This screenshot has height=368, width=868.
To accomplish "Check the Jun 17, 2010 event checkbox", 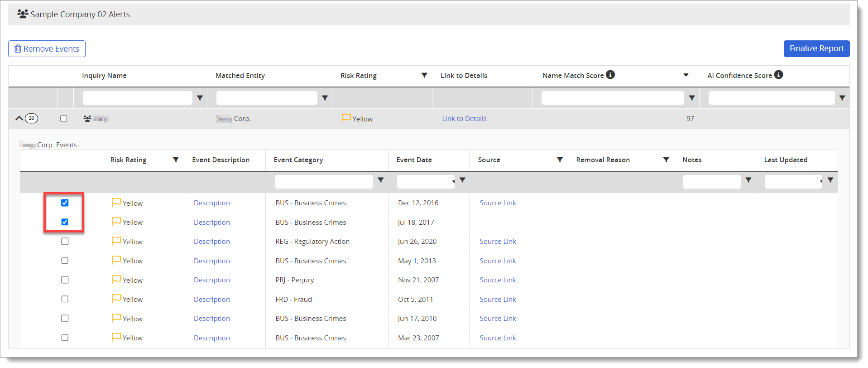I will click(65, 318).
